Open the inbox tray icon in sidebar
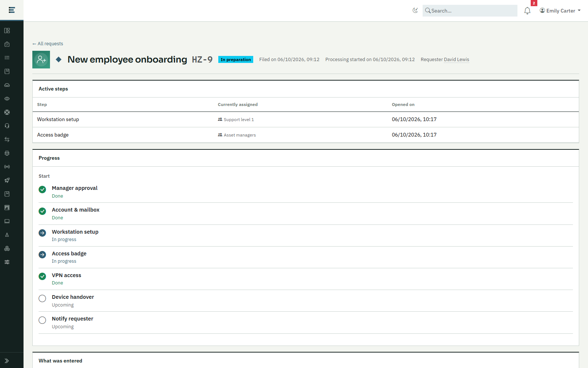The image size is (588, 368). click(7, 85)
